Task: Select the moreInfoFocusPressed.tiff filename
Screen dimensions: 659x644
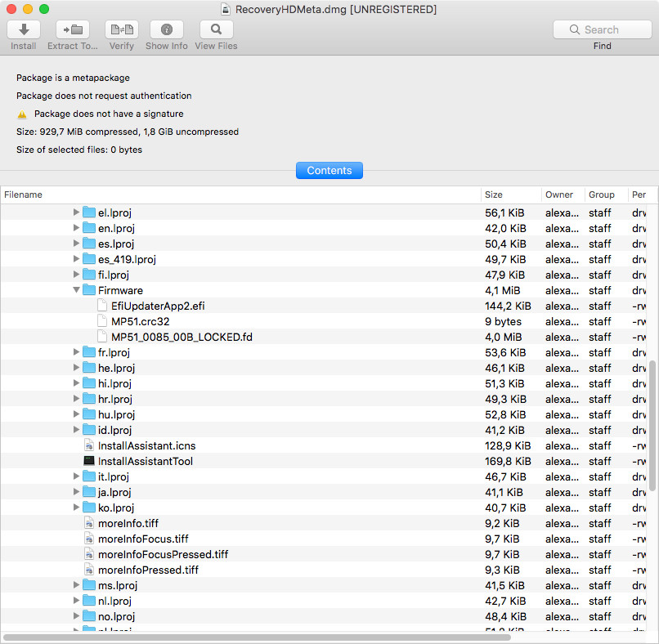Action: (x=163, y=555)
